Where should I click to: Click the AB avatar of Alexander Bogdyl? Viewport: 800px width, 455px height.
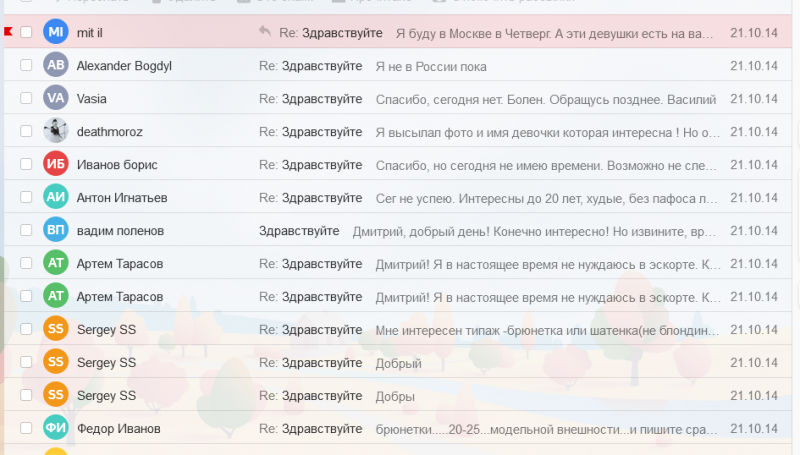tap(56, 65)
